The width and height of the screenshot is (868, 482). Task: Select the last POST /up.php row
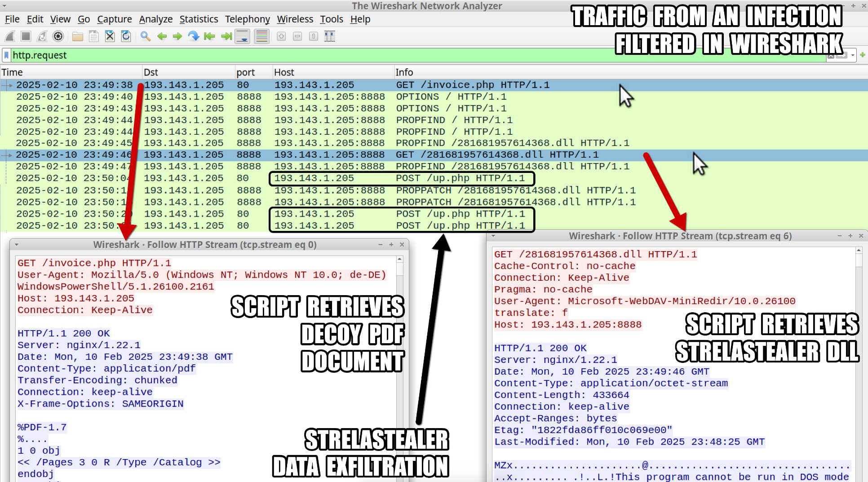[x=434, y=226]
